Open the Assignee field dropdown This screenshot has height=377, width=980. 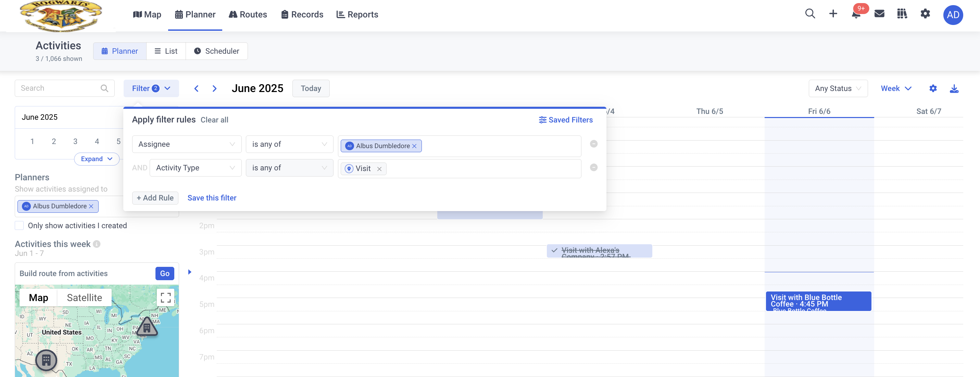[x=186, y=144]
